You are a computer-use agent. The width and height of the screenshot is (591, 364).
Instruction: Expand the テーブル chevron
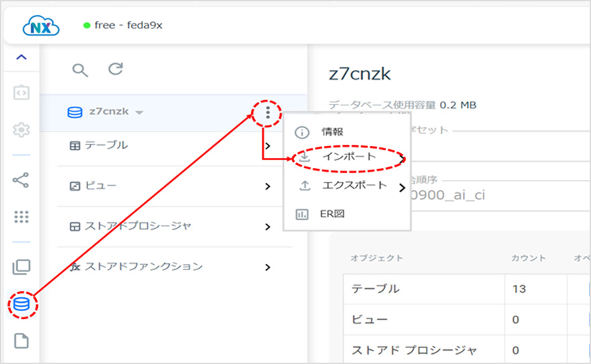[267, 146]
